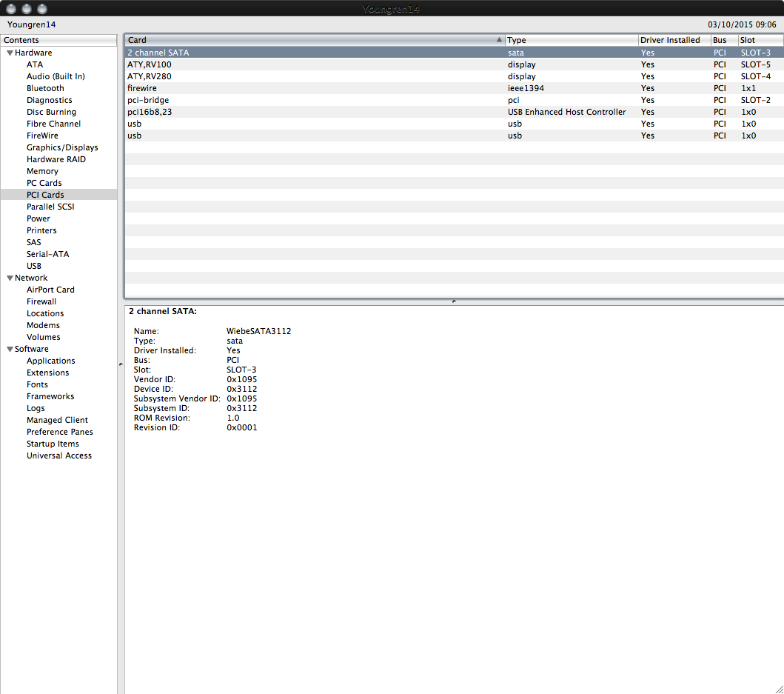784x694 pixels.
Task: Open Logs under Software
Action: pos(36,409)
